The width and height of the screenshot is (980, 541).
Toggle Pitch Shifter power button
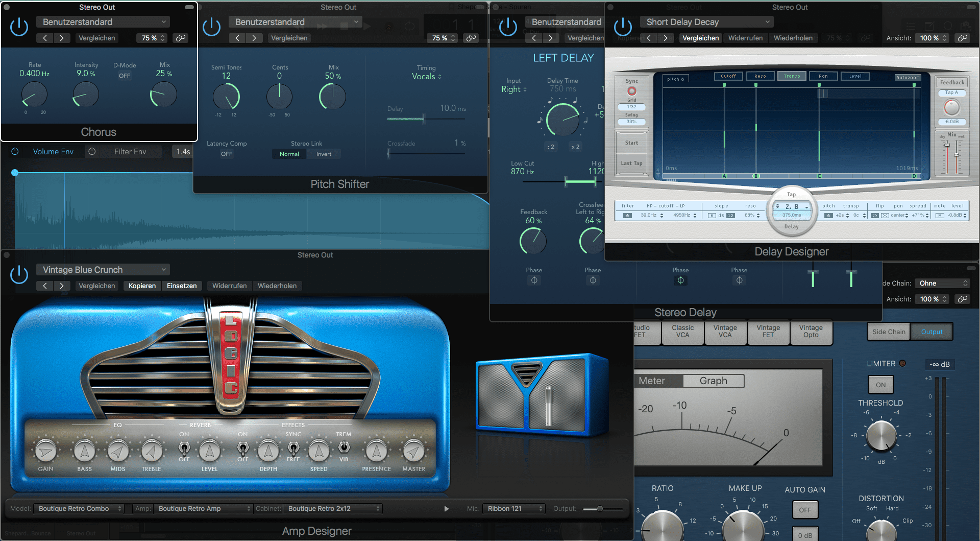click(x=211, y=27)
